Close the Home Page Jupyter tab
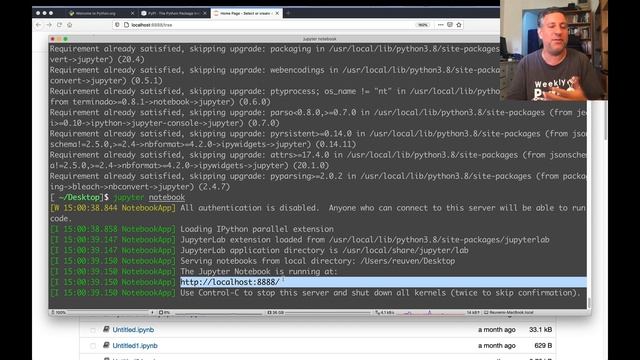 (277, 13)
